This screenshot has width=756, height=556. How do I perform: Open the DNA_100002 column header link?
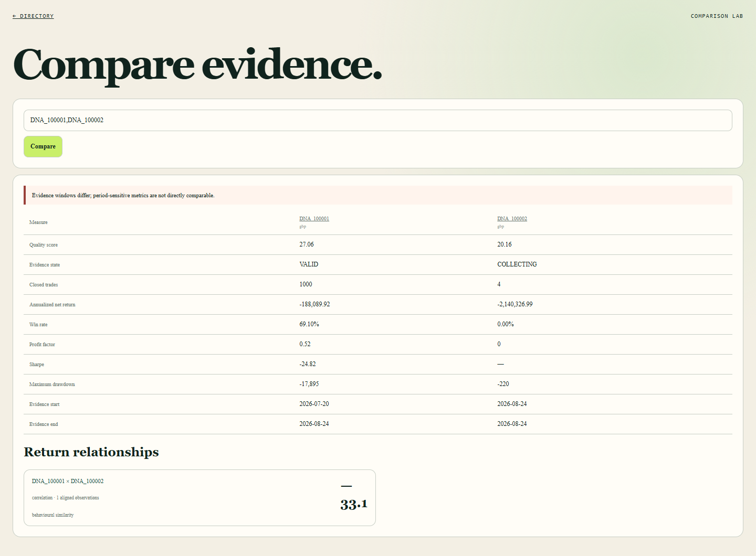pos(512,219)
